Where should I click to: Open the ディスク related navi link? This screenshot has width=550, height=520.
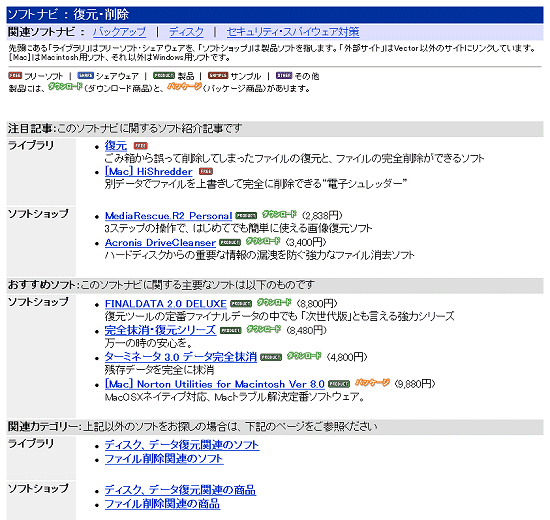coord(186,32)
